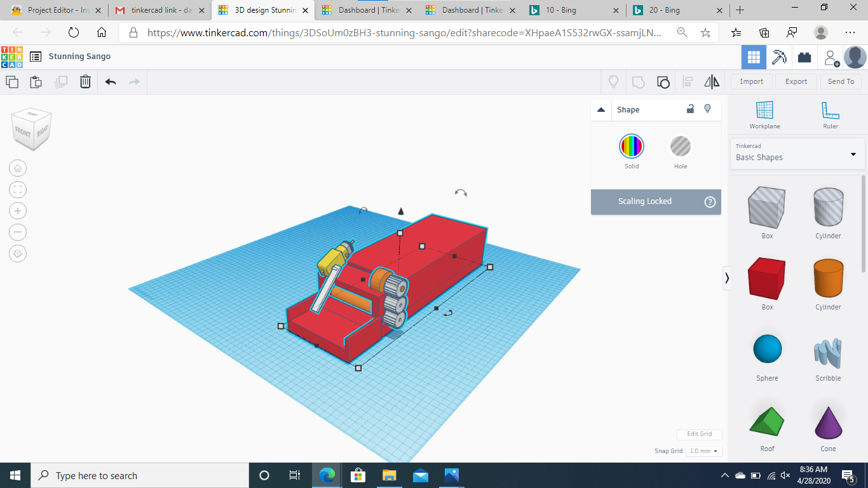Open the Mirror tool
Viewport: 868px width, 488px height.
pyautogui.click(x=712, y=81)
